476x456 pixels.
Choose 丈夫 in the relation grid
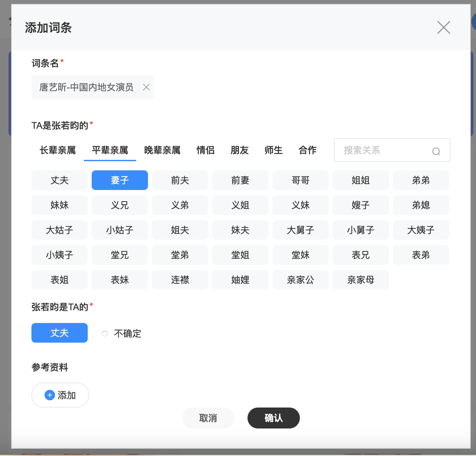tap(60, 180)
